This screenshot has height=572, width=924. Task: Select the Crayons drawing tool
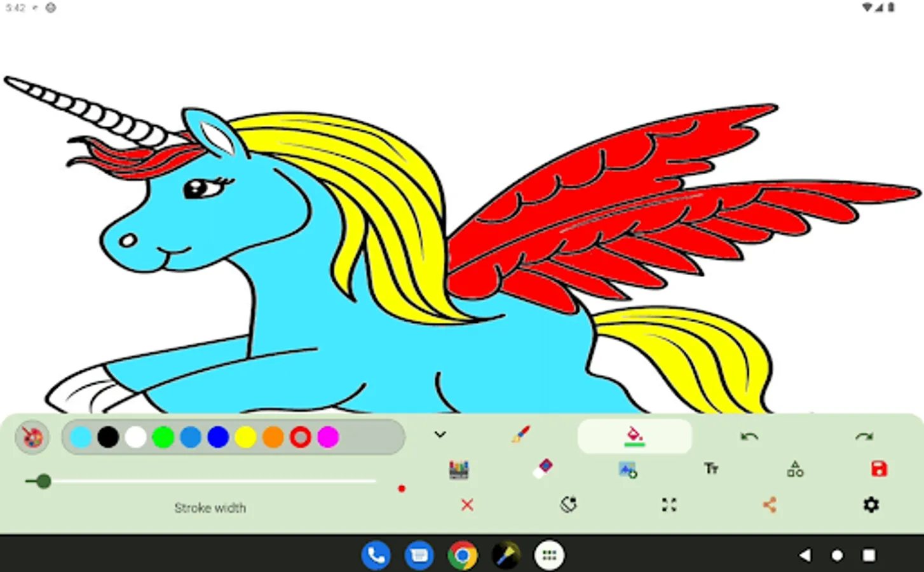[458, 470]
